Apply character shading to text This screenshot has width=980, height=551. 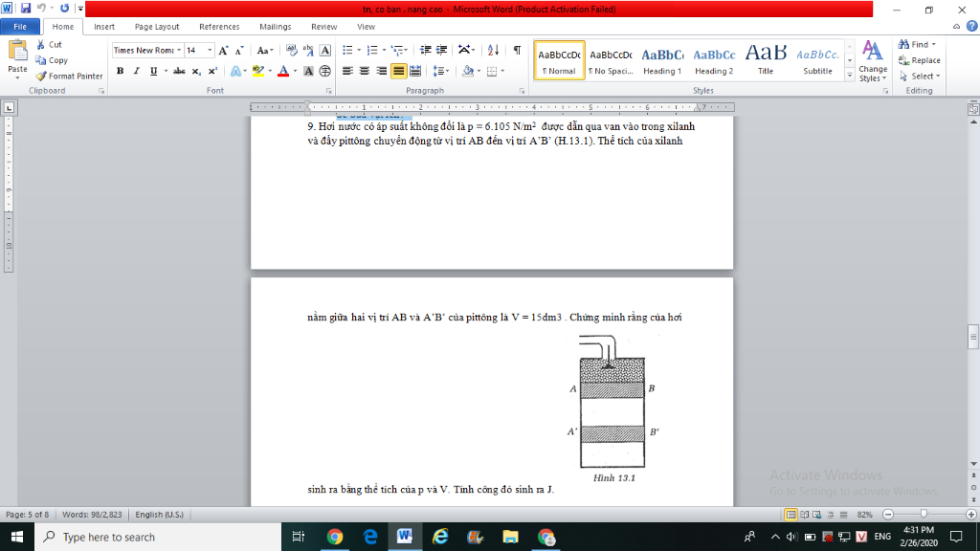(308, 71)
